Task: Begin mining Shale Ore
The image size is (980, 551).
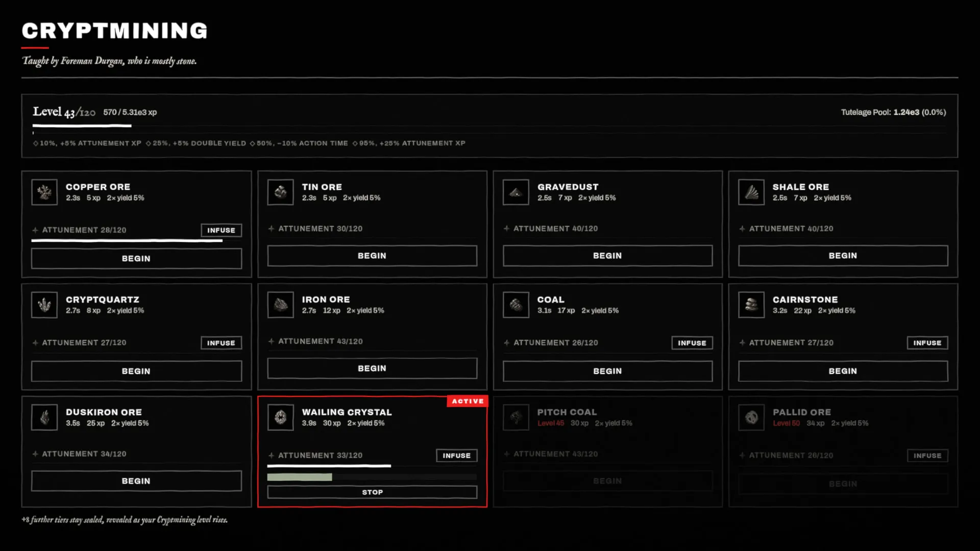Action: click(x=843, y=256)
